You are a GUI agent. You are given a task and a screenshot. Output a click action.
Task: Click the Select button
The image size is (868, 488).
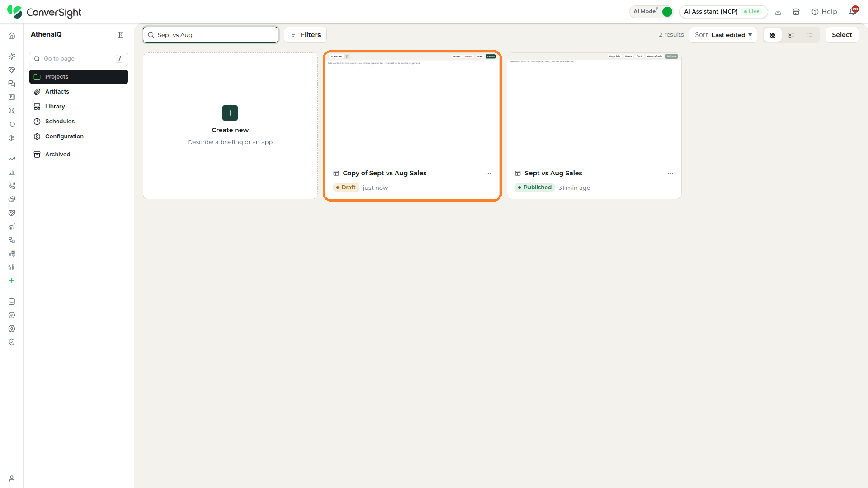(x=842, y=35)
